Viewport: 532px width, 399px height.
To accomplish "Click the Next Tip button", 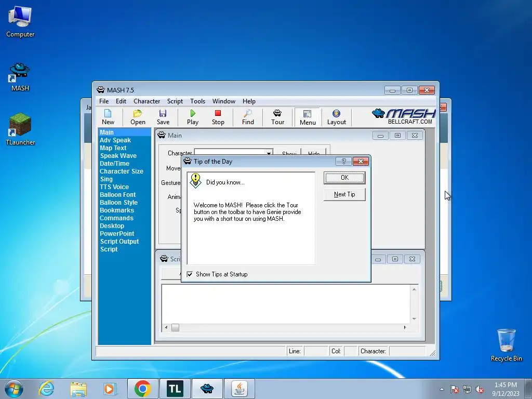I will click(x=344, y=194).
